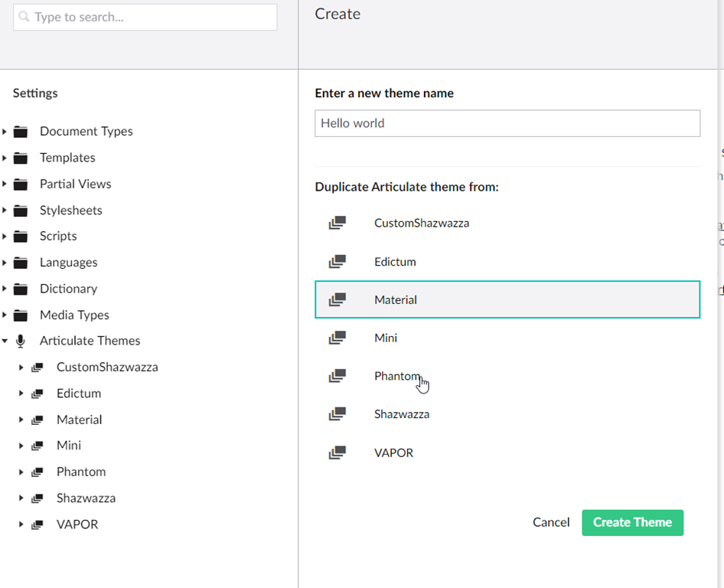Click the VAPOR icon in the duplicate list

point(337,452)
